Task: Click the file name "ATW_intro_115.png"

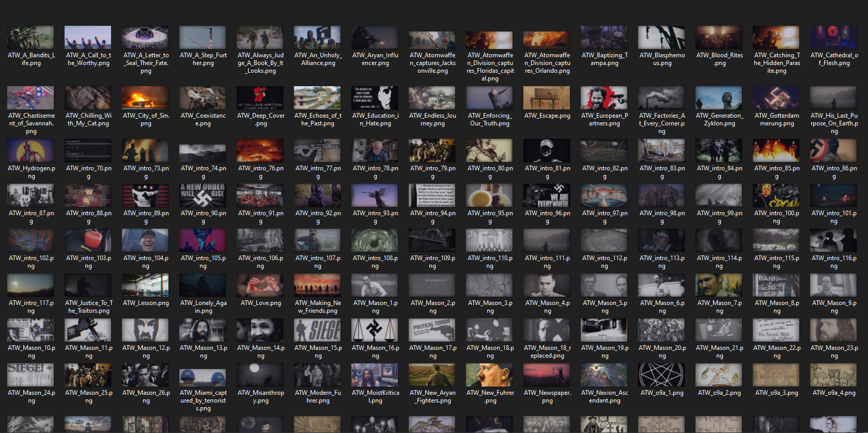Action: click(x=777, y=262)
